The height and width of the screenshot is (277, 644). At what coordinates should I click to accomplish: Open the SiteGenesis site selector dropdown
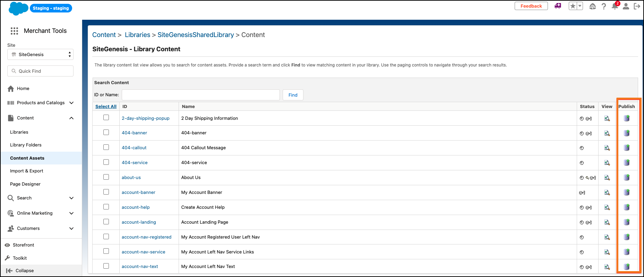[x=40, y=54]
